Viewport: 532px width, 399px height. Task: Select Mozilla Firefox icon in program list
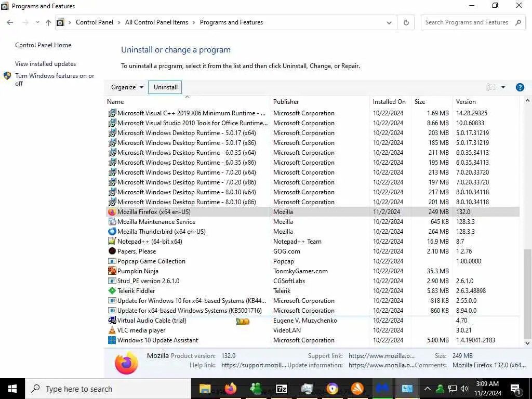click(x=112, y=212)
